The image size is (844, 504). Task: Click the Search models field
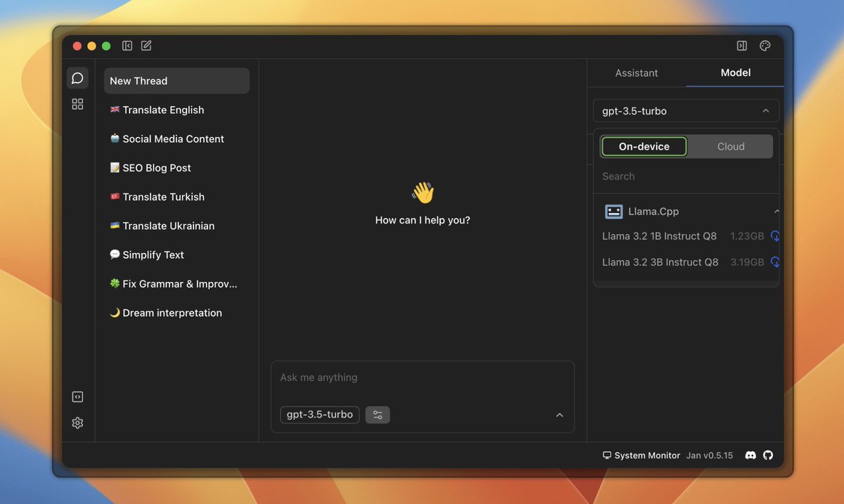[686, 176]
